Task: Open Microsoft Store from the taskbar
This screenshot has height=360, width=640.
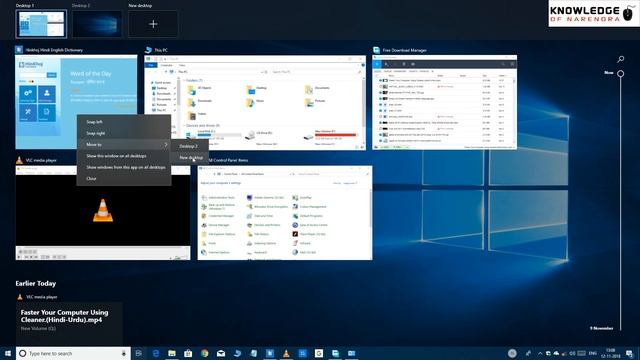Action: click(x=188, y=353)
